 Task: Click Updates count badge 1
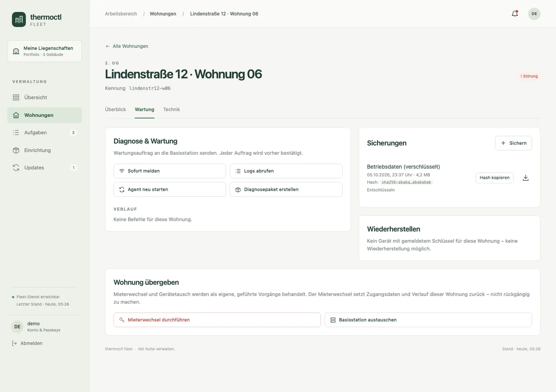74,168
